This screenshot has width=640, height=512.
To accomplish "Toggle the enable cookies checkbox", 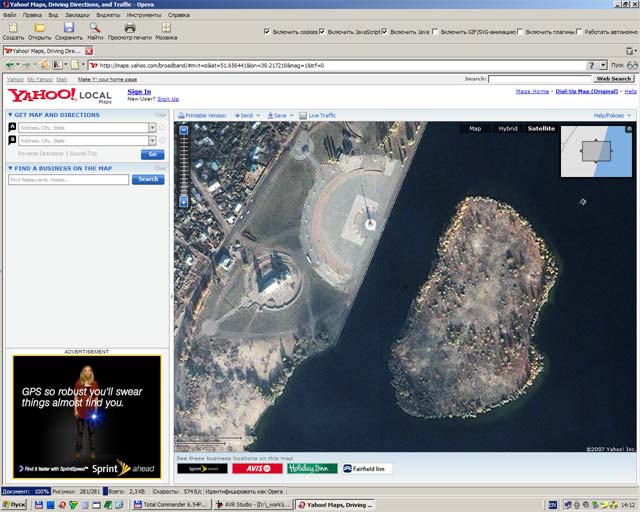I will (x=266, y=32).
